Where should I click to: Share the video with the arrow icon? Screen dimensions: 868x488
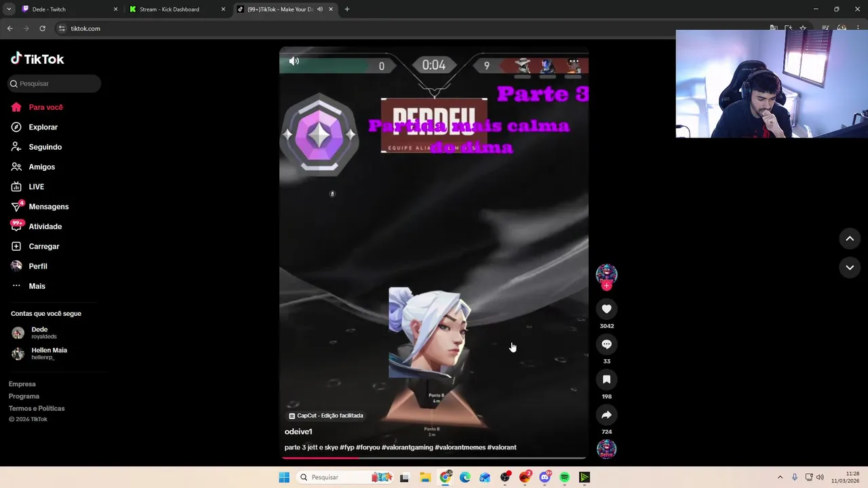click(x=606, y=415)
